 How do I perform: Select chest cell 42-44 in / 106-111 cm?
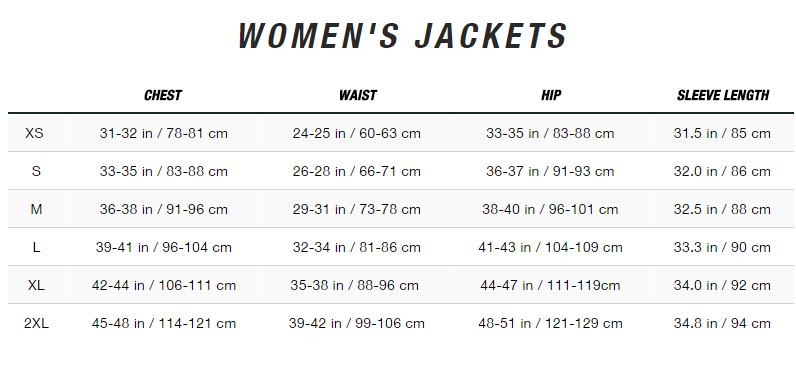pos(163,286)
